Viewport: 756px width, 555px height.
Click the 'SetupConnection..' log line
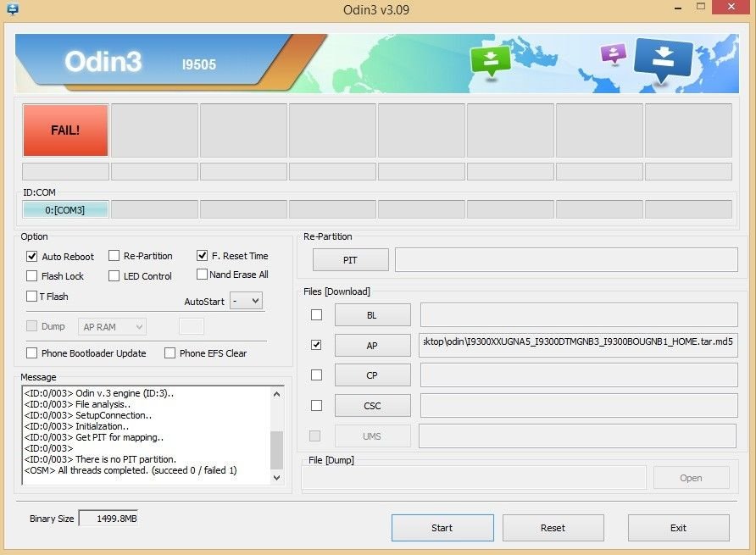click(x=88, y=415)
